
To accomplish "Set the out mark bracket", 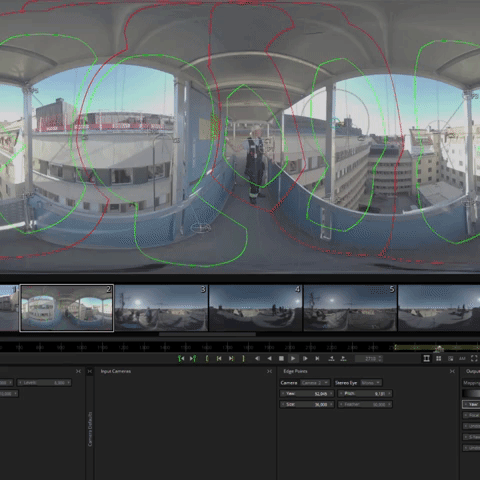I will point(243,359).
